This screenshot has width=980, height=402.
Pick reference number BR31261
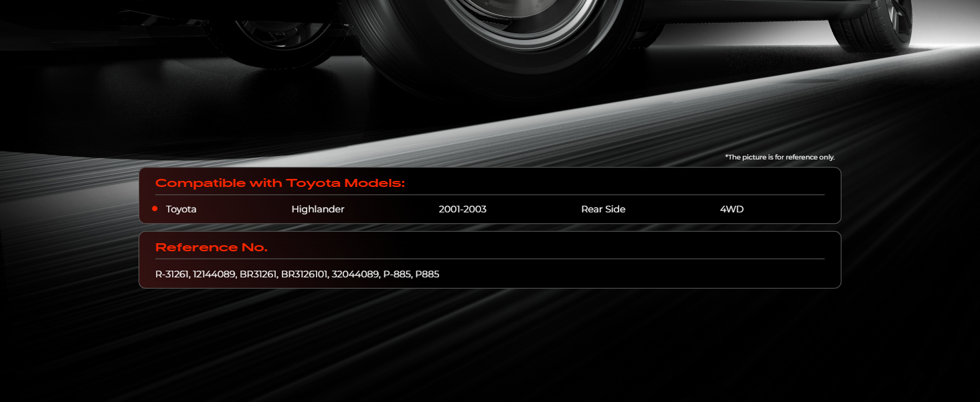(x=258, y=274)
